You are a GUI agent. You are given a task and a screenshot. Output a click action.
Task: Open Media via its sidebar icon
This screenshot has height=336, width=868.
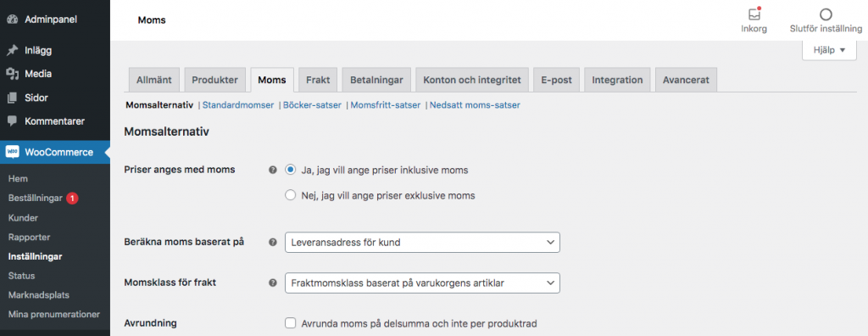(x=12, y=74)
